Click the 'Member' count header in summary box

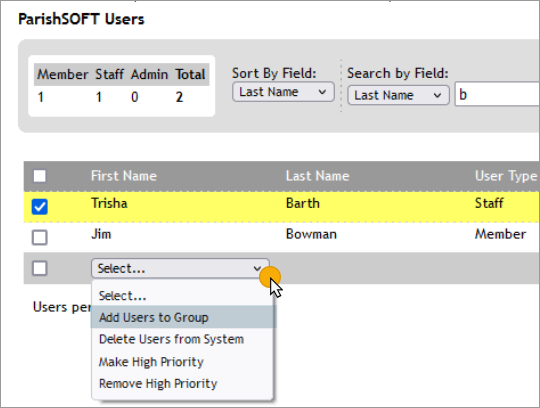point(63,74)
